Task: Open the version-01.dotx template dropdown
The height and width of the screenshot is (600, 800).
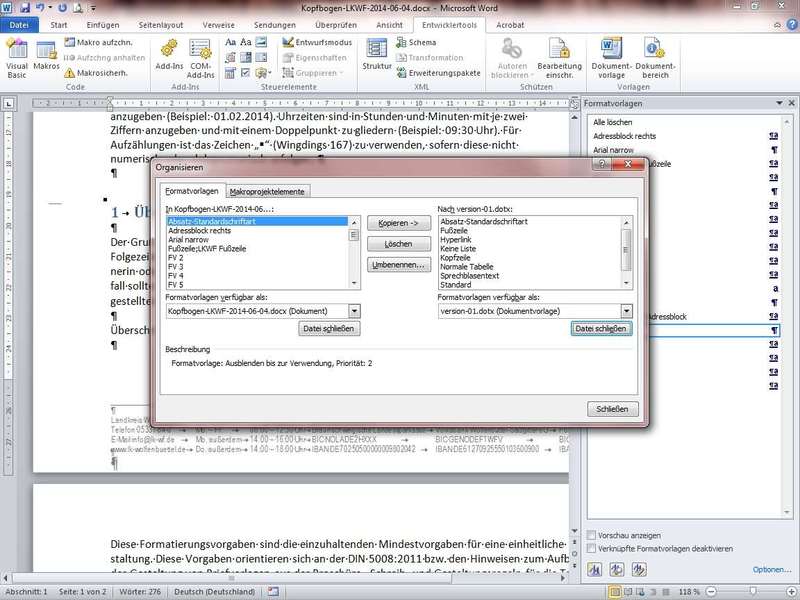Action: [626, 310]
